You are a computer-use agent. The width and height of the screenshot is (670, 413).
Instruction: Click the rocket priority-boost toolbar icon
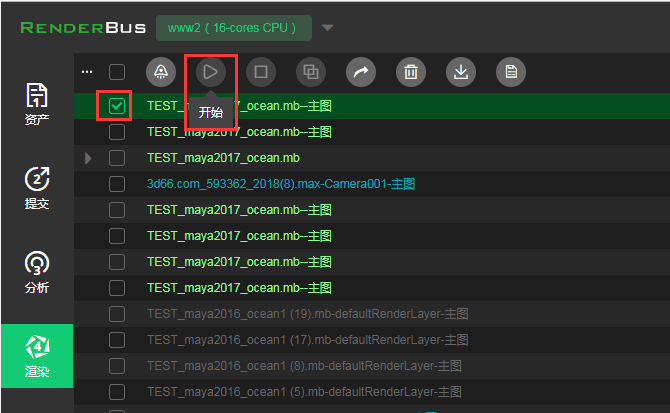(161, 72)
